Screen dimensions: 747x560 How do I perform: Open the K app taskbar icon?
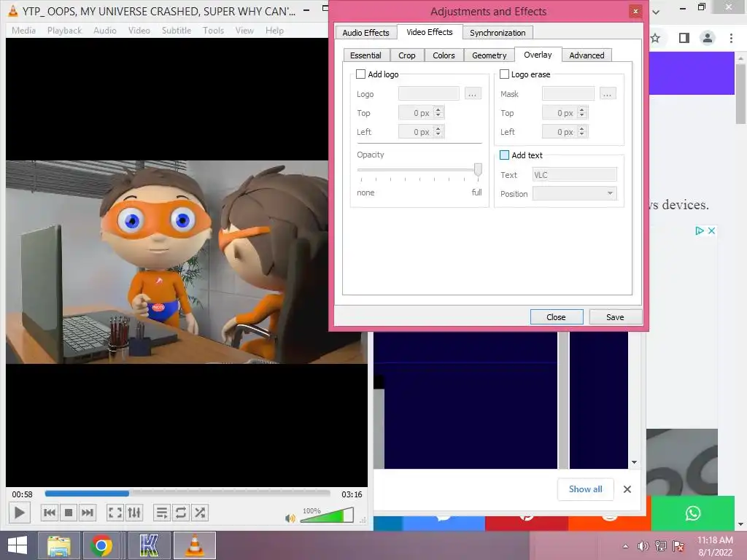coord(149,545)
